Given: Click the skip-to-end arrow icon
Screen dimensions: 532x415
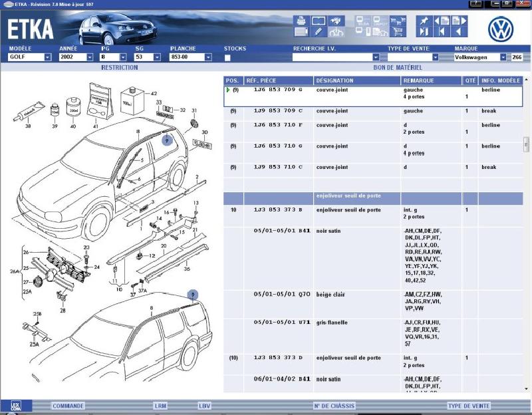Looking at the screenshot, I should click(x=424, y=32).
